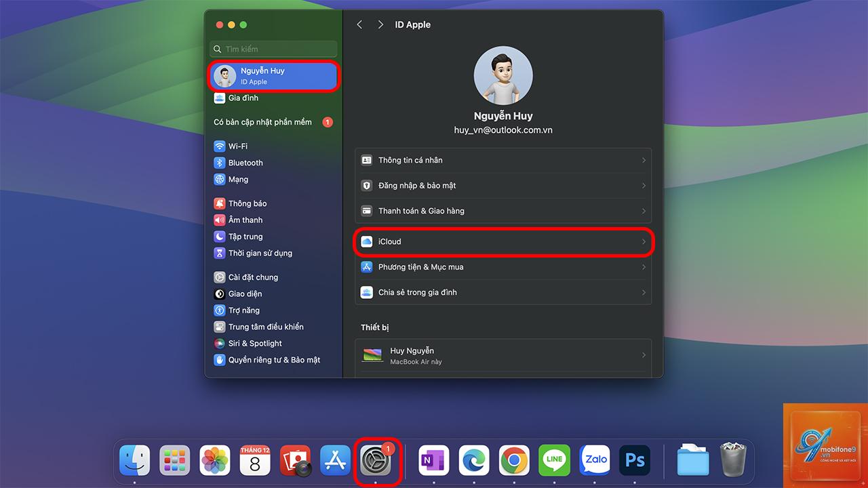The width and height of the screenshot is (868, 488).
Task: Open Có bản cập nhật phần mềm
Action: [273, 122]
